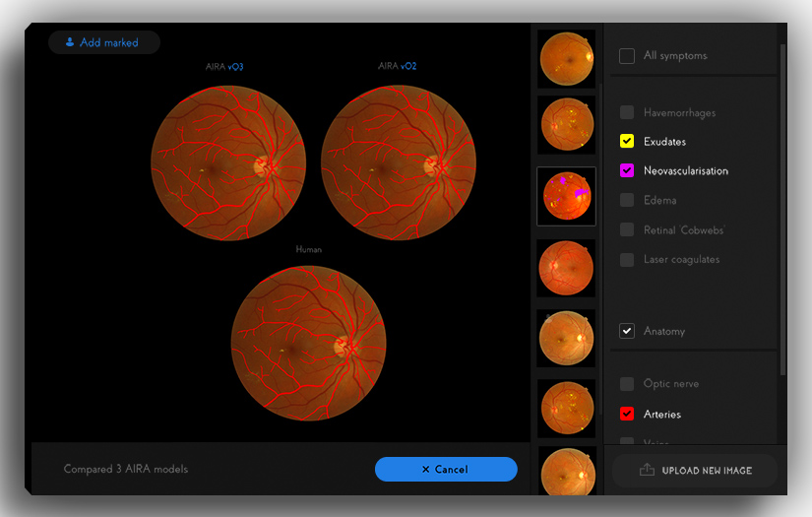Click the upload arrow icon
This screenshot has width=812, height=517.
647,470
